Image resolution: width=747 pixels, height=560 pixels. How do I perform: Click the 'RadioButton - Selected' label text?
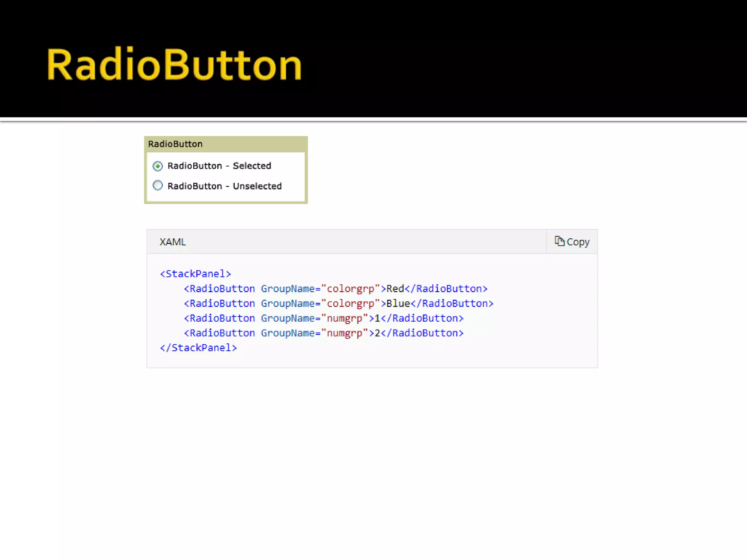click(219, 166)
